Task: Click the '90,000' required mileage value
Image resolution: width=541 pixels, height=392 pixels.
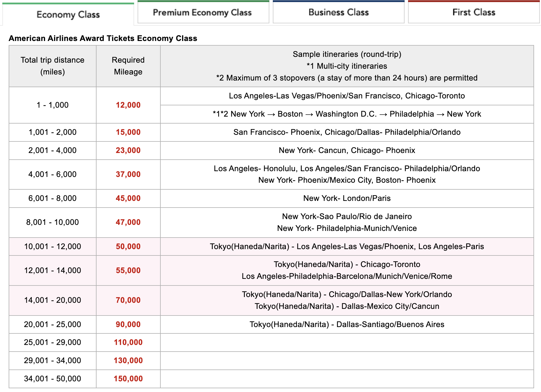Action: [x=128, y=324]
